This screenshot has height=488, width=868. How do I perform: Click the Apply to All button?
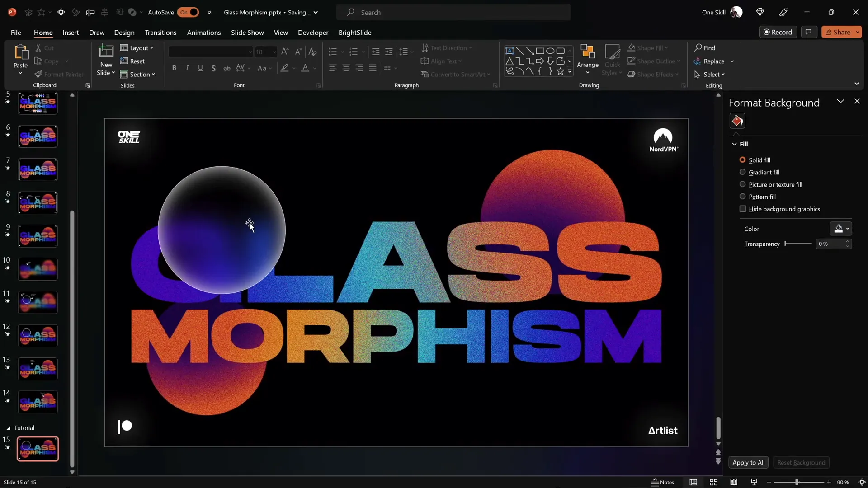pos(748,462)
